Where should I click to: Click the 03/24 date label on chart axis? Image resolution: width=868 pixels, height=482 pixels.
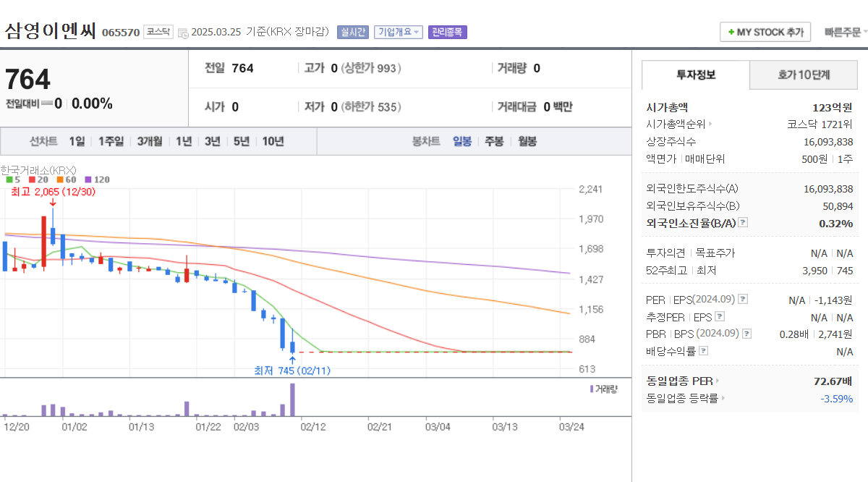tap(571, 427)
